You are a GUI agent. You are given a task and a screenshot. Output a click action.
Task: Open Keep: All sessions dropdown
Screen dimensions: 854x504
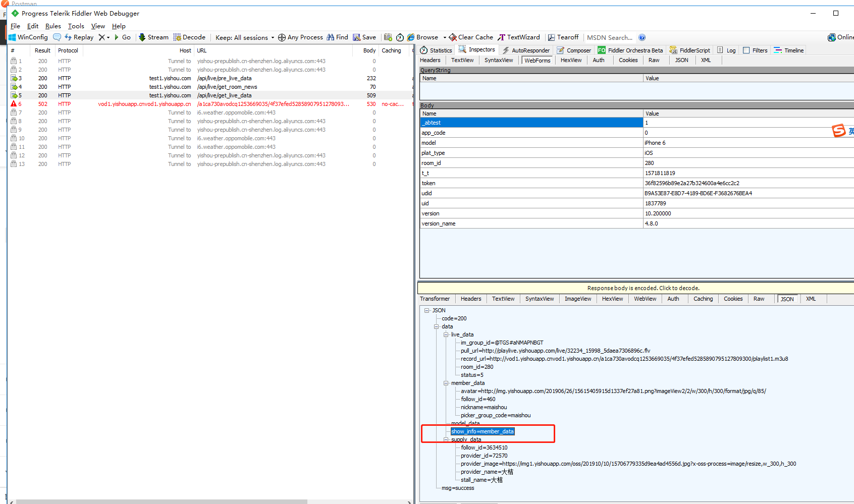(245, 37)
